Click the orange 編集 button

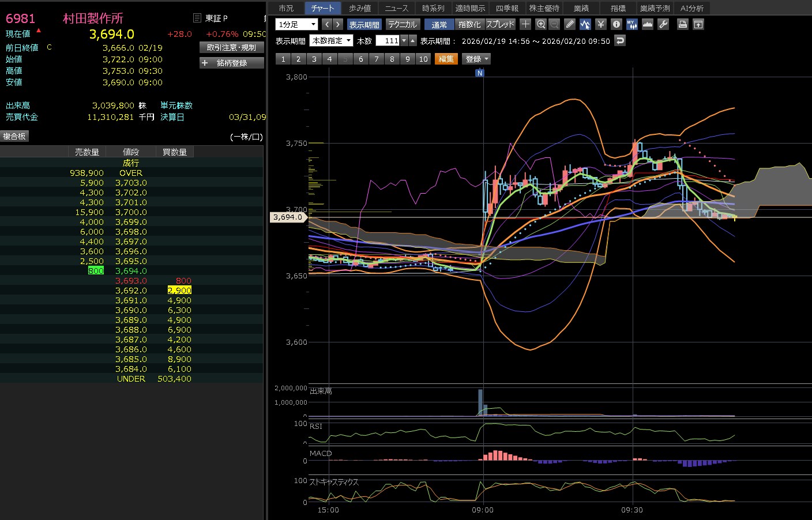(x=446, y=59)
